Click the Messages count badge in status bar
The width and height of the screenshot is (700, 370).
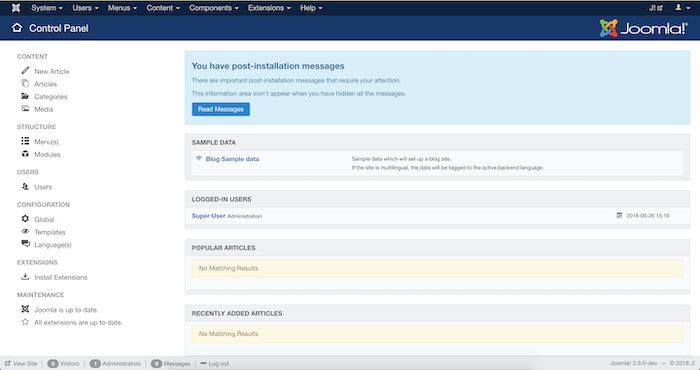[x=156, y=364]
